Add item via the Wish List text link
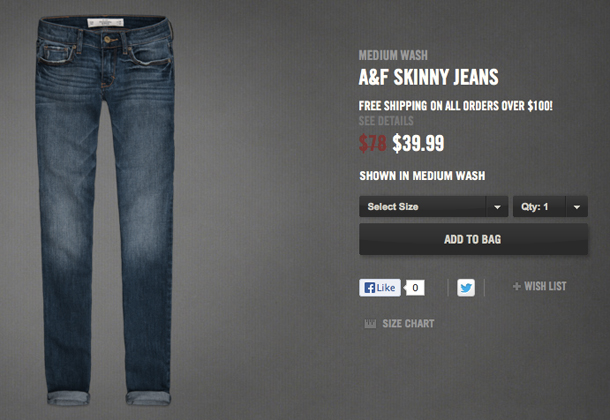 click(545, 286)
